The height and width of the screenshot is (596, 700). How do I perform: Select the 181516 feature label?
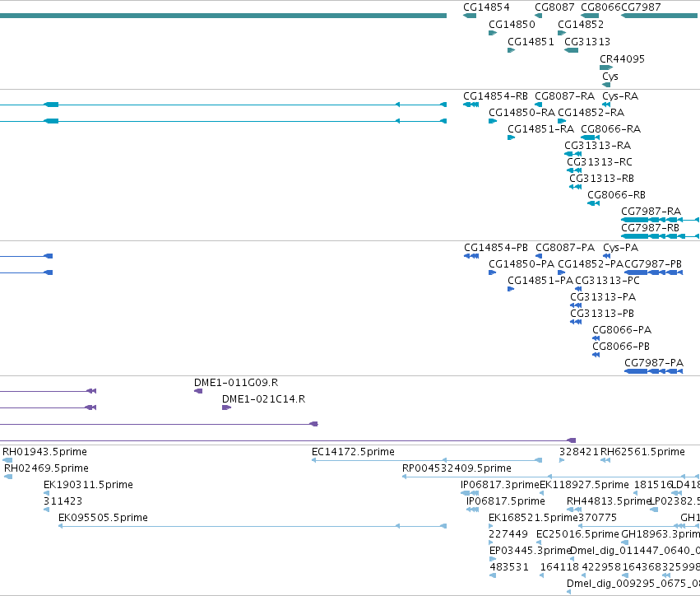(652, 485)
